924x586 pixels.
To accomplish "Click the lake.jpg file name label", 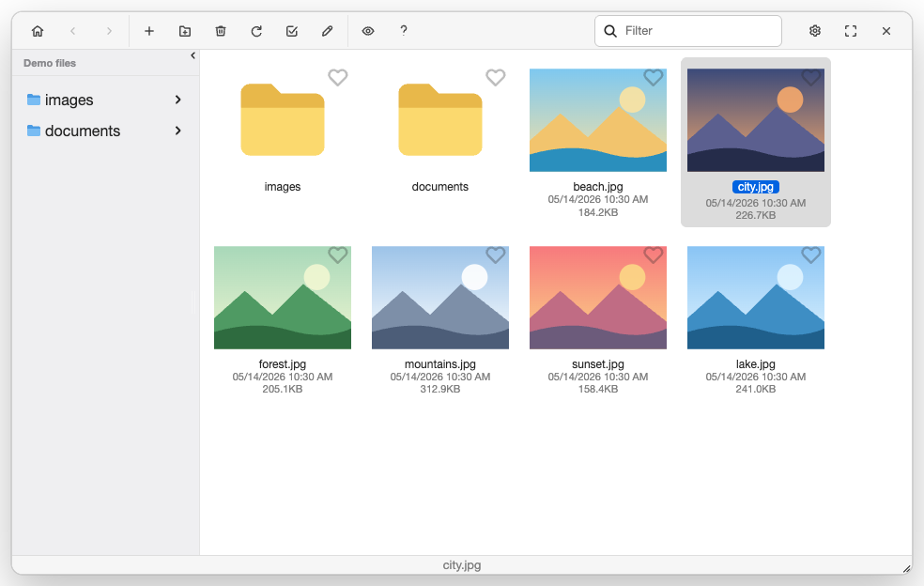I will click(x=756, y=364).
